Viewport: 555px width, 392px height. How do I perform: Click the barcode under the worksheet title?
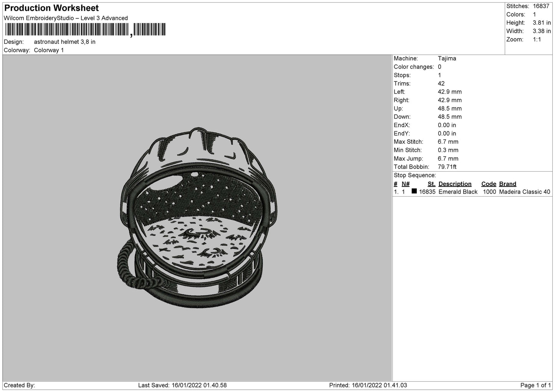pyautogui.click(x=85, y=30)
